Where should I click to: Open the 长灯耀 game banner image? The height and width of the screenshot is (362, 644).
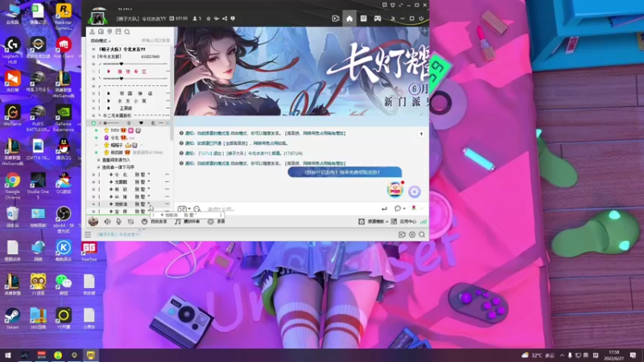tap(301, 72)
